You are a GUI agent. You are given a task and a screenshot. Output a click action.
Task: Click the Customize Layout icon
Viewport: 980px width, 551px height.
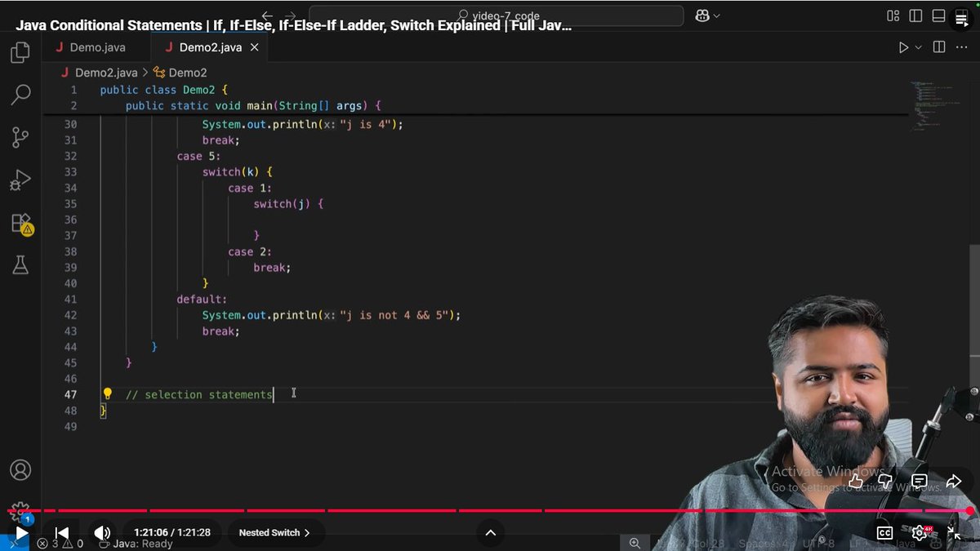[893, 16]
